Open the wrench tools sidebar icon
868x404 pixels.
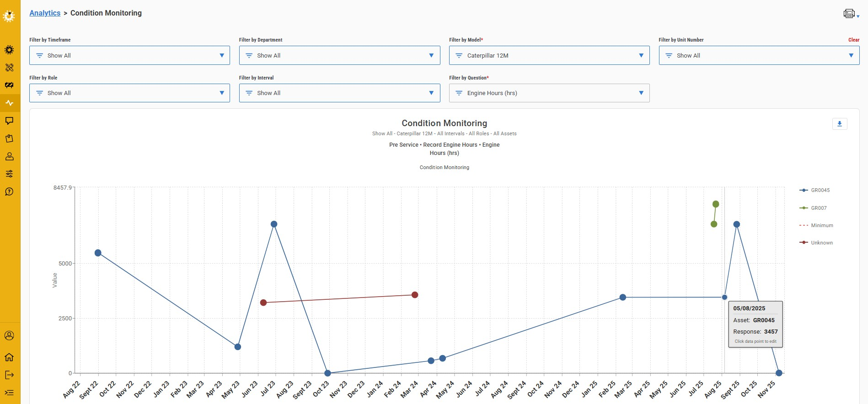click(9, 68)
